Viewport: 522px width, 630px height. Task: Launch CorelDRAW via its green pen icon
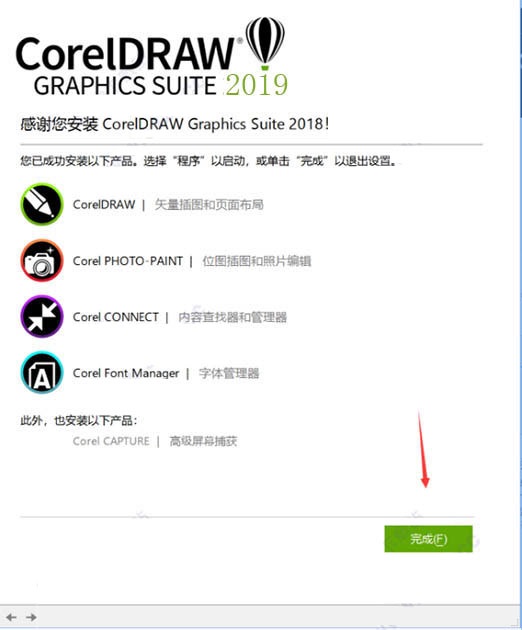(x=42, y=204)
